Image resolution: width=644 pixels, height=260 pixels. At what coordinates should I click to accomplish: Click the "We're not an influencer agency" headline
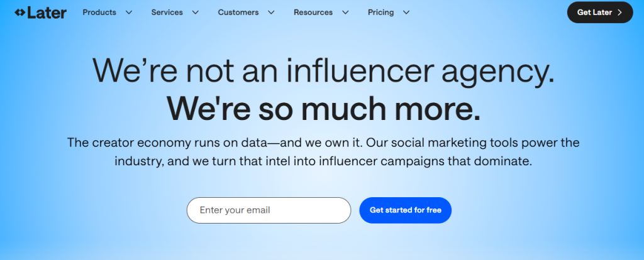(x=324, y=70)
